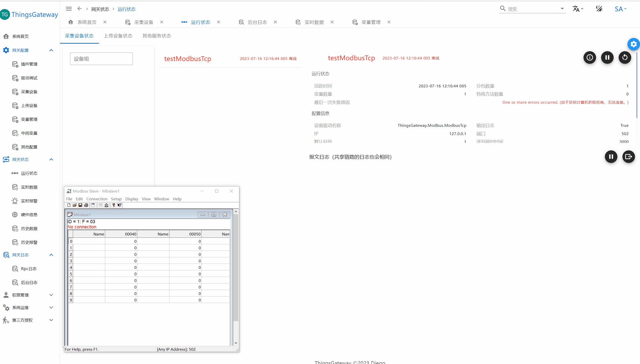This screenshot has width=640, height=364.
Task: Select the testModbusTcp device in the list
Action: pos(187,59)
